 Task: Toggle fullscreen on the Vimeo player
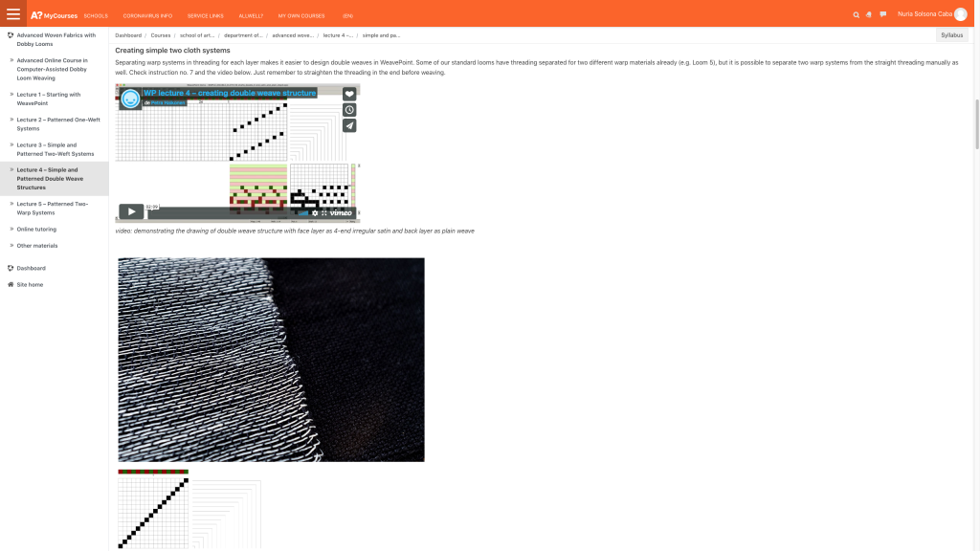point(323,212)
